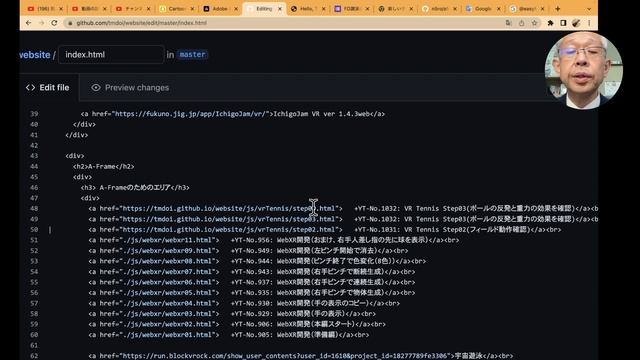Switch to the Carbon tab
The image size is (640, 360).
pyautogui.click(x=176, y=9)
